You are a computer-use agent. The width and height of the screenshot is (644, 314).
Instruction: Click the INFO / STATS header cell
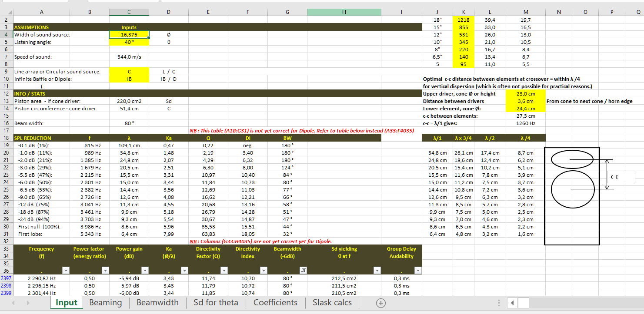42,94
